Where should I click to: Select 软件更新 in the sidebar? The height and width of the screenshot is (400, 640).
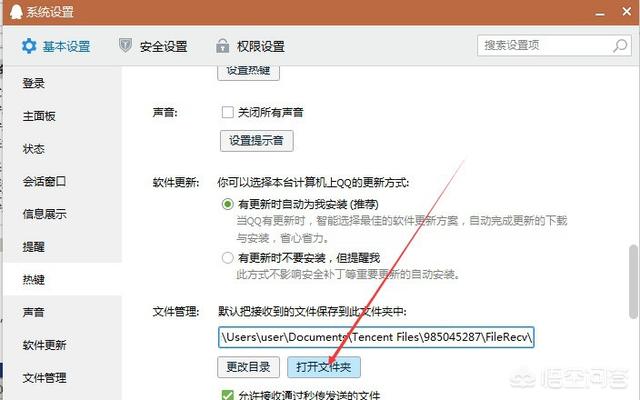62,345
